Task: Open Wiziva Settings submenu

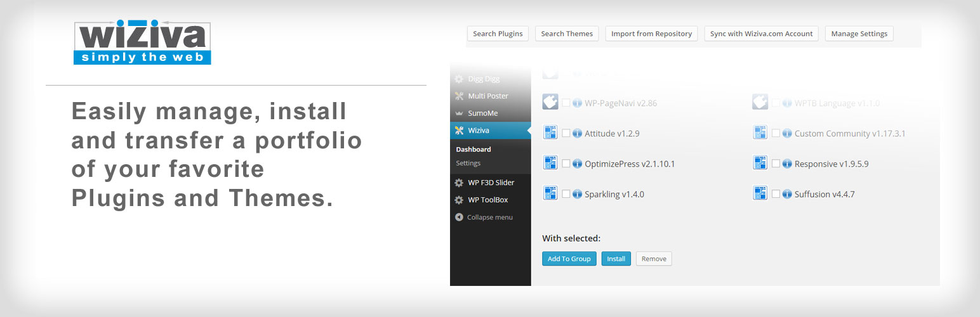Action: 468,163
